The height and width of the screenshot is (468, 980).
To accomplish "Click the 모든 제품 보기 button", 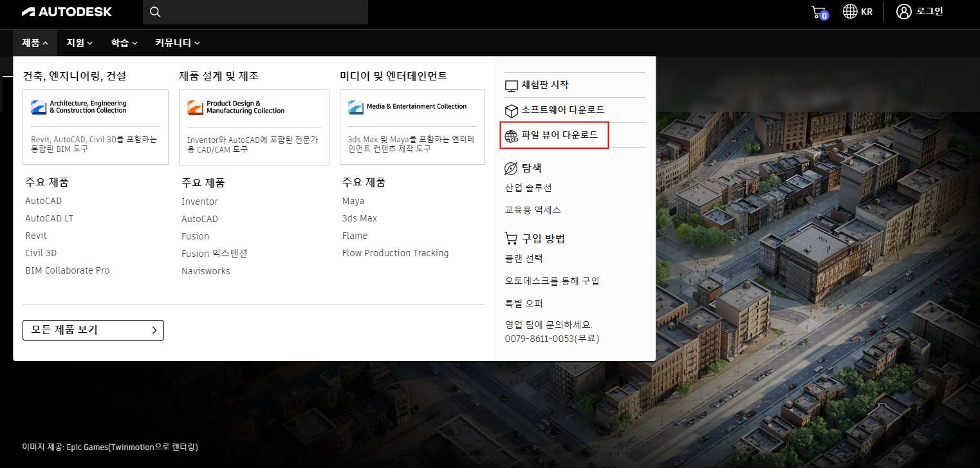I will (x=93, y=330).
